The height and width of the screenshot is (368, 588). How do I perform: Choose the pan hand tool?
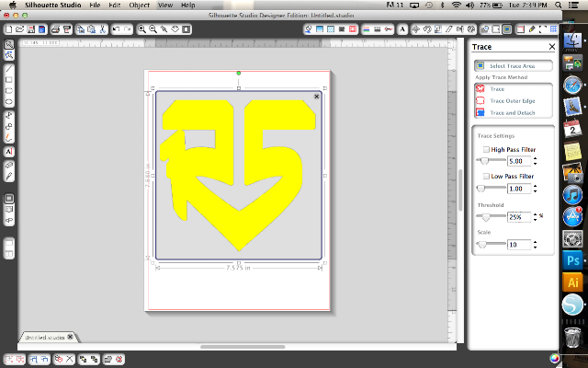point(175,29)
